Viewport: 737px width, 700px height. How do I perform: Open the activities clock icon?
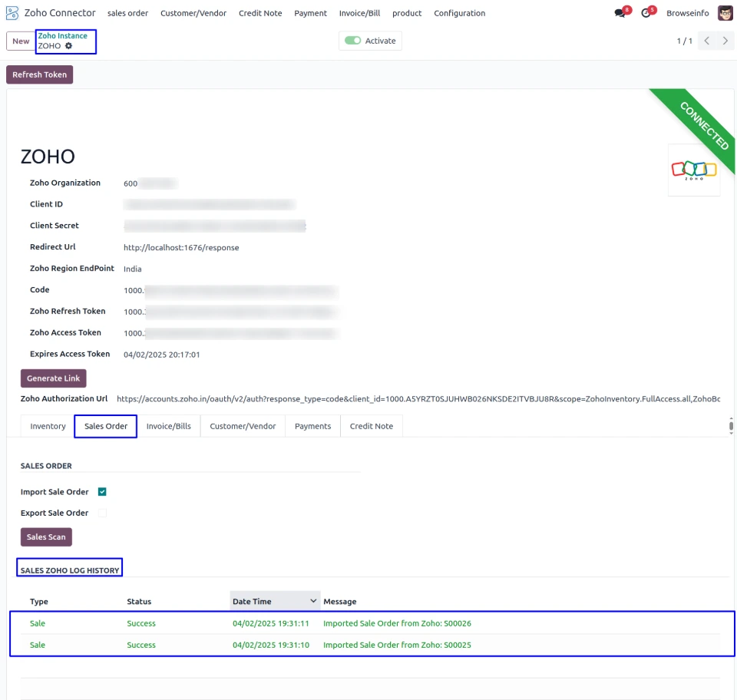646,13
